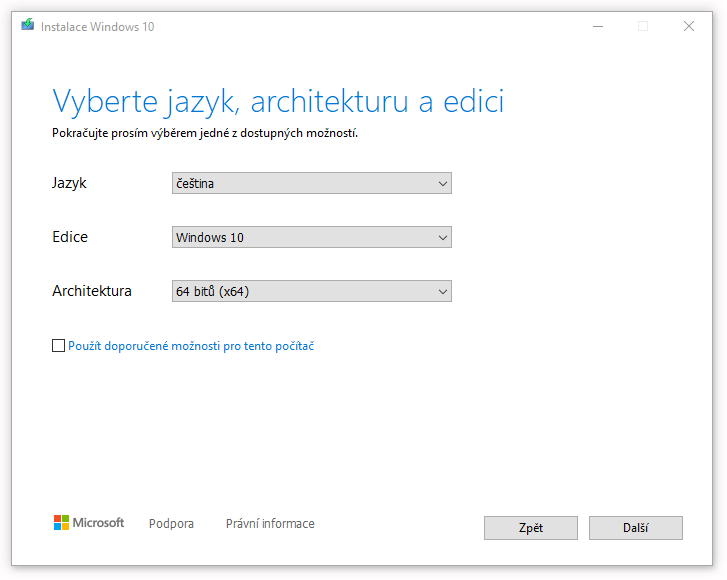The height and width of the screenshot is (580, 727).
Task: Click the Další button
Action: tap(636, 528)
